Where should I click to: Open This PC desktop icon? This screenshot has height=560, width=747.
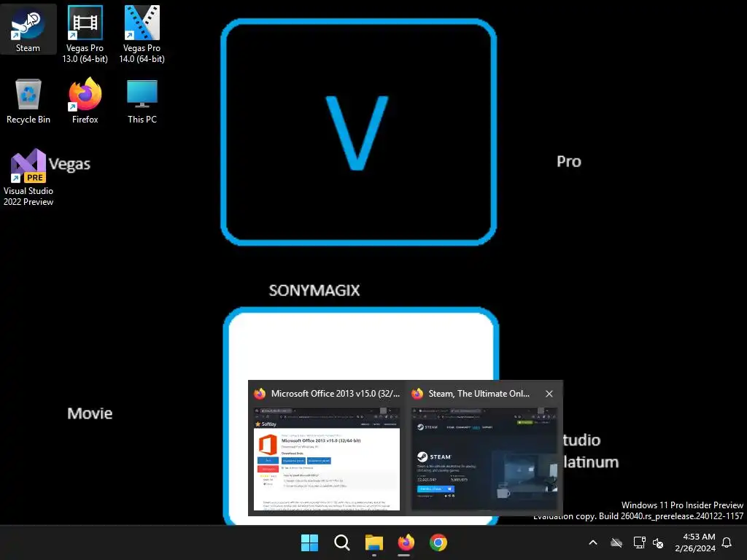pos(142,101)
